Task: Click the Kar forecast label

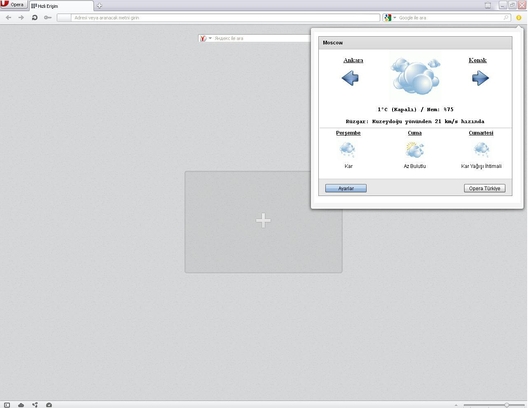Action: (x=348, y=166)
